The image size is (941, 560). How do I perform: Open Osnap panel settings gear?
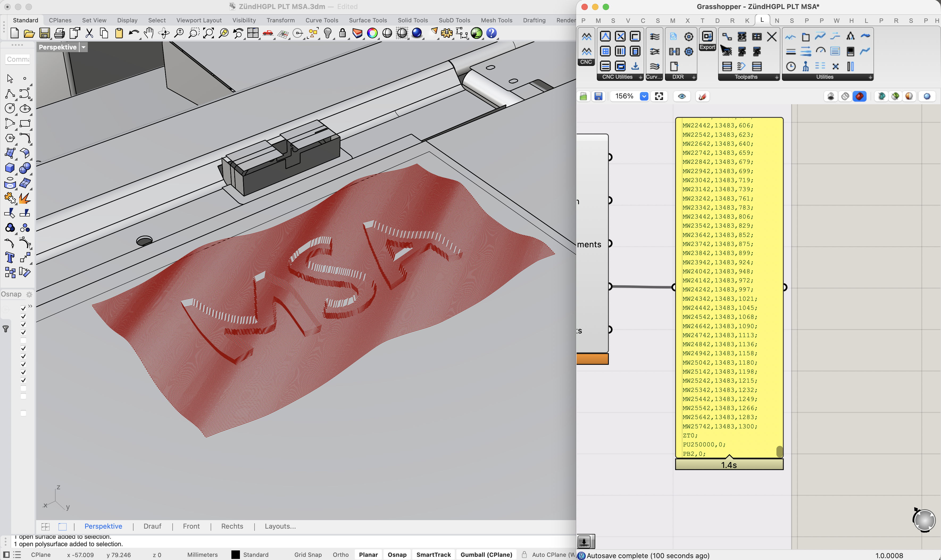(29, 294)
